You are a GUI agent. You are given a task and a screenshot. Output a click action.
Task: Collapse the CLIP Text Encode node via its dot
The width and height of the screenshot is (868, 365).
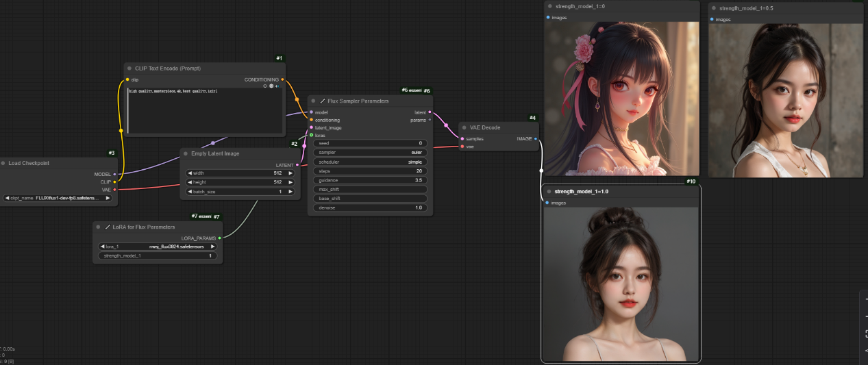[129, 68]
